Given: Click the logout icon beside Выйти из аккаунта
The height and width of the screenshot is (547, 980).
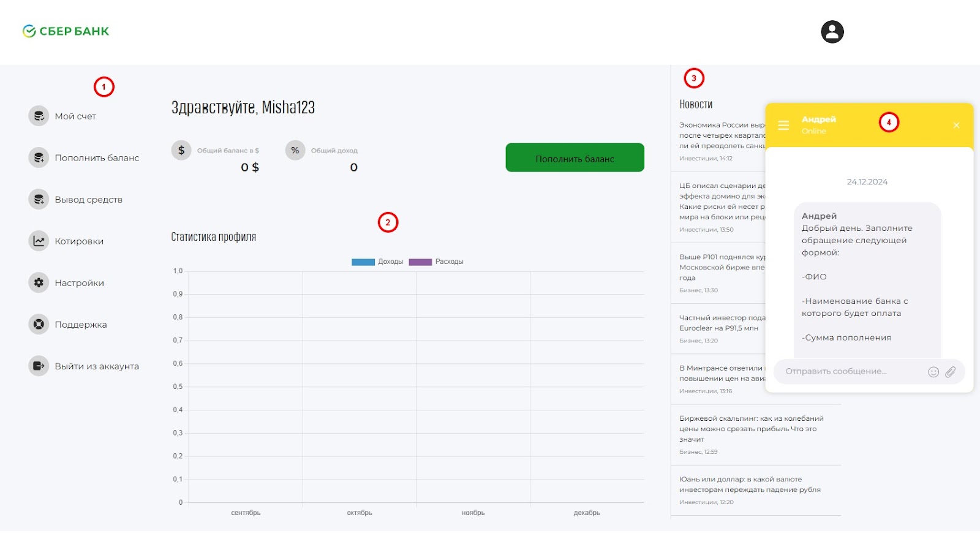Looking at the screenshot, I should pyautogui.click(x=39, y=366).
